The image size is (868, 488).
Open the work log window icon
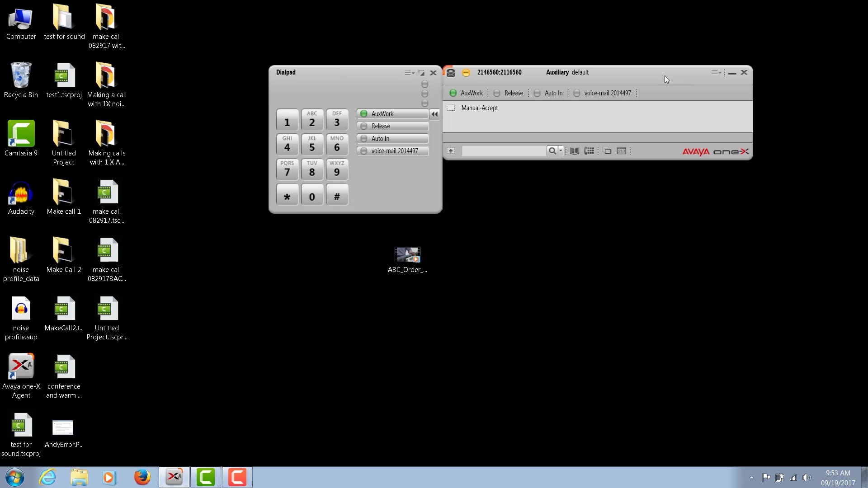[x=608, y=151]
